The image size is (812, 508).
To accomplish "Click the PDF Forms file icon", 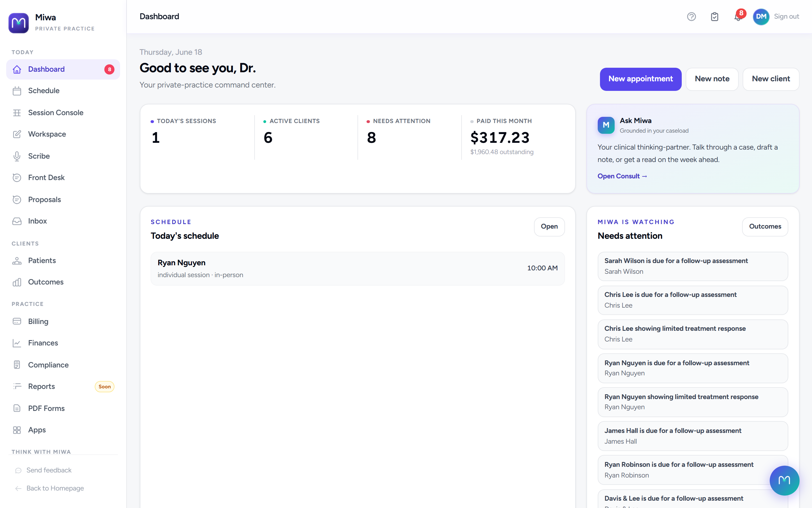I will (17, 408).
